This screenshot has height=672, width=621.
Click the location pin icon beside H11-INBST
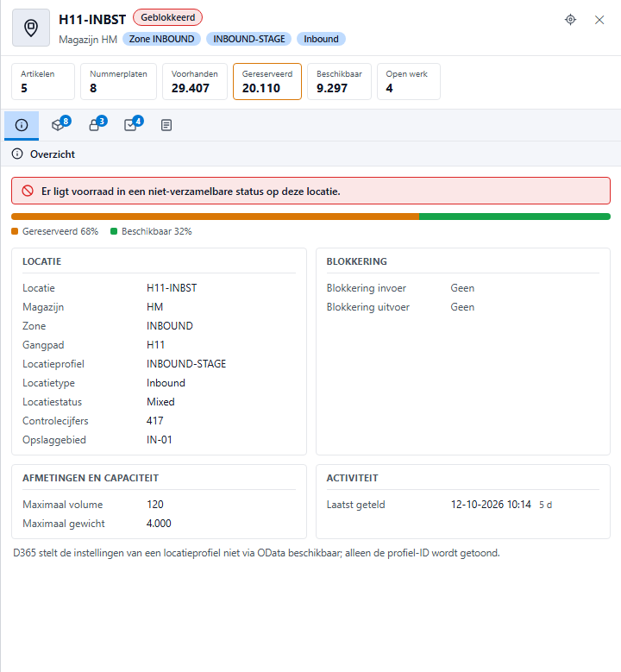click(31, 28)
